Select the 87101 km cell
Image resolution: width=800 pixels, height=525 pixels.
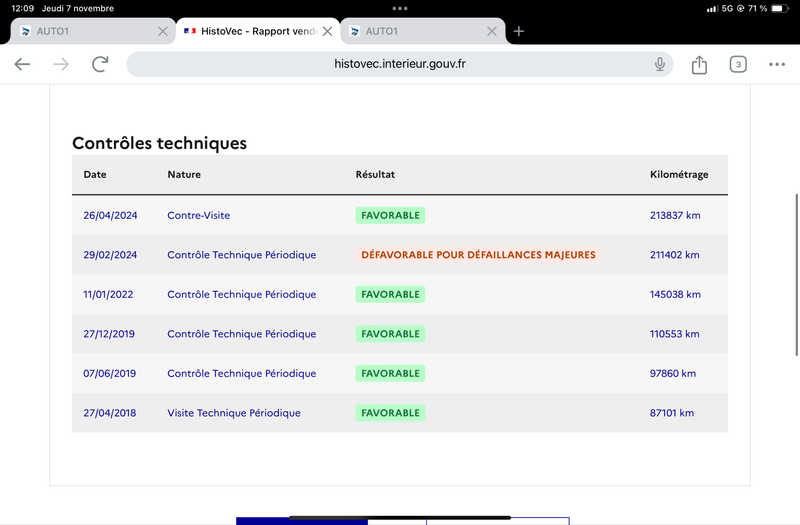671,413
